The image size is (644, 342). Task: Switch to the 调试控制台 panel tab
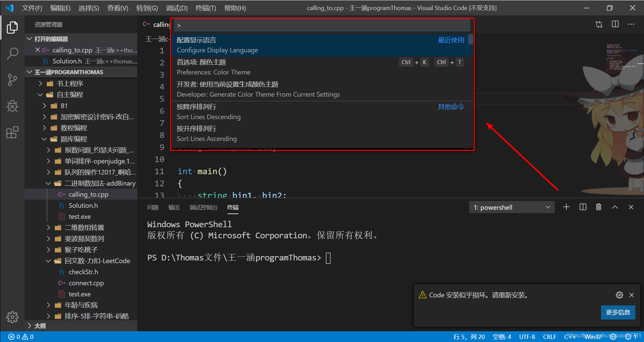point(203,207)
